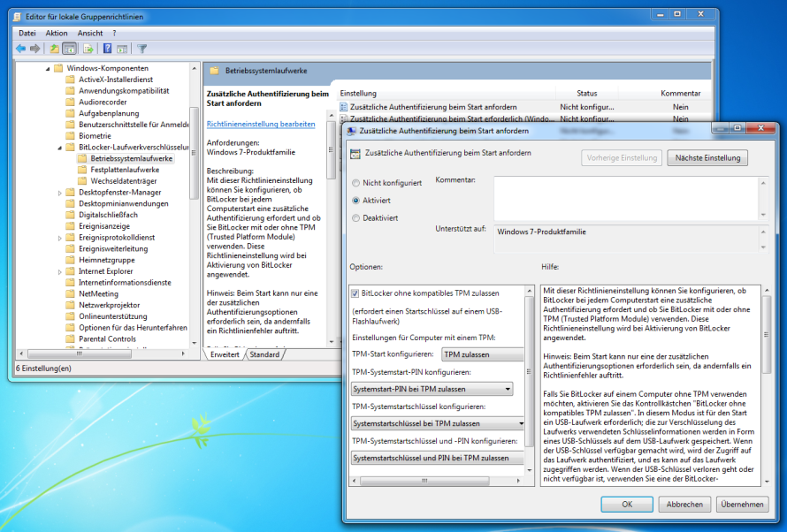Click the Gruppenrichtlinien editor title bar icon
Screen dimensions: 787x532
[x=18, y=17]
